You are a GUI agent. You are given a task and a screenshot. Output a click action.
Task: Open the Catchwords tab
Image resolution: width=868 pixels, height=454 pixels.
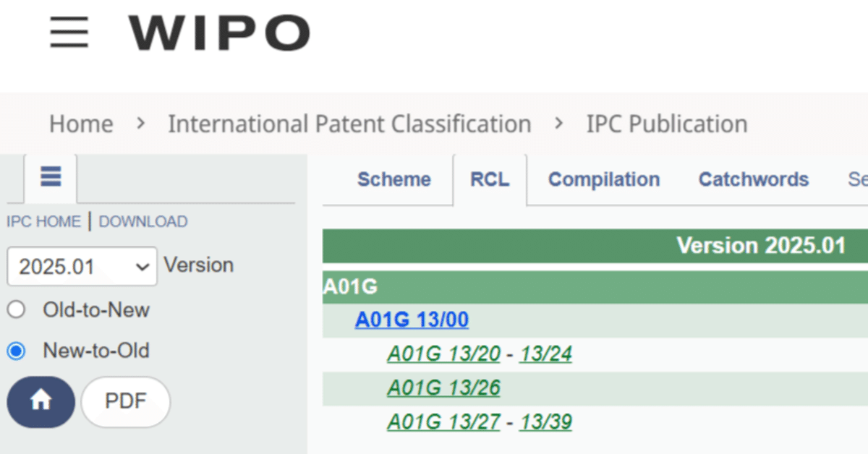(753, 179)
